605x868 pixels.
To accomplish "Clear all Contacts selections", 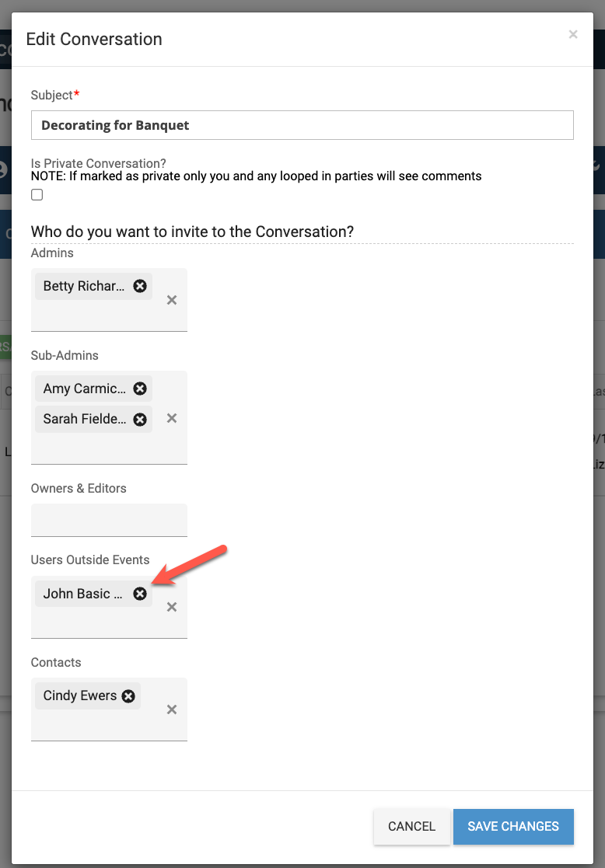I will coord(172,709).
